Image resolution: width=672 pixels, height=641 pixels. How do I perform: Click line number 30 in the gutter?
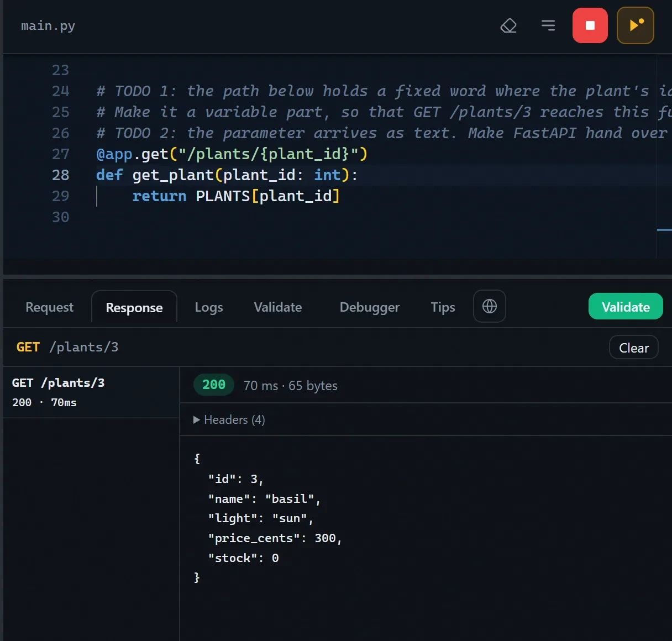pyautogui.click(x=61, y=217)
